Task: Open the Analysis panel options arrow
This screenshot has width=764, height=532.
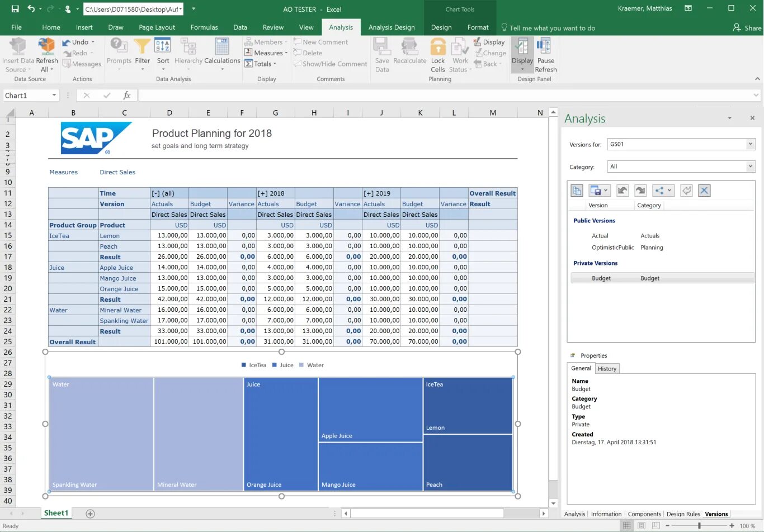Action: pos(729,118)
